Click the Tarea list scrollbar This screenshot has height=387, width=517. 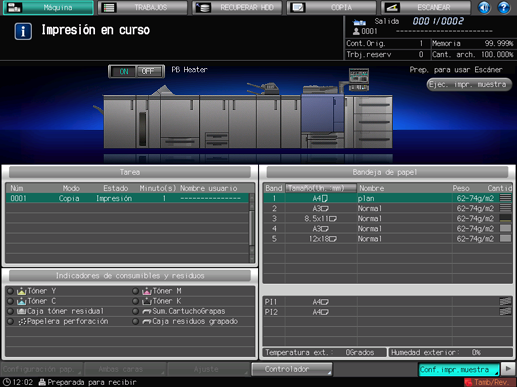click(x=252, y=228)
